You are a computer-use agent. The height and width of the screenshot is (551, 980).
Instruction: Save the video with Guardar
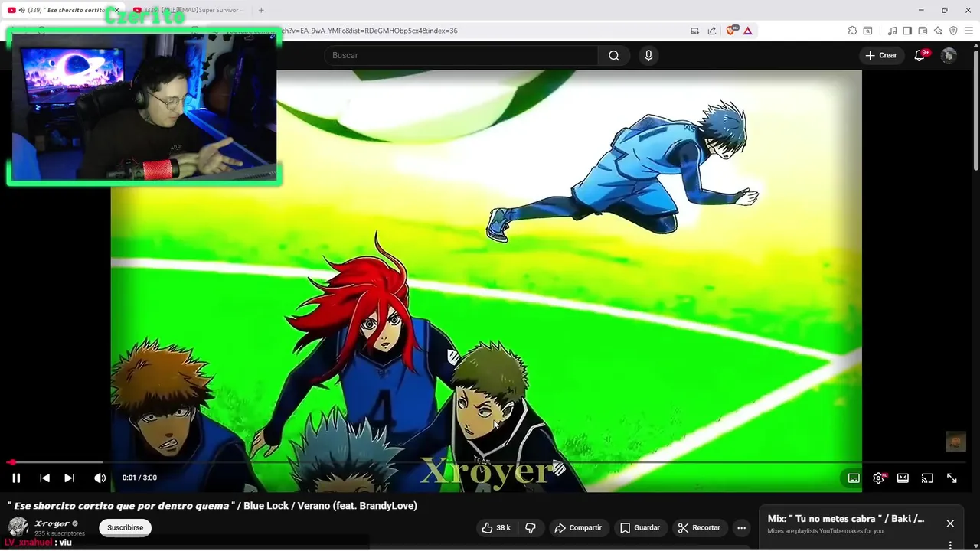(x=640, y=527)
